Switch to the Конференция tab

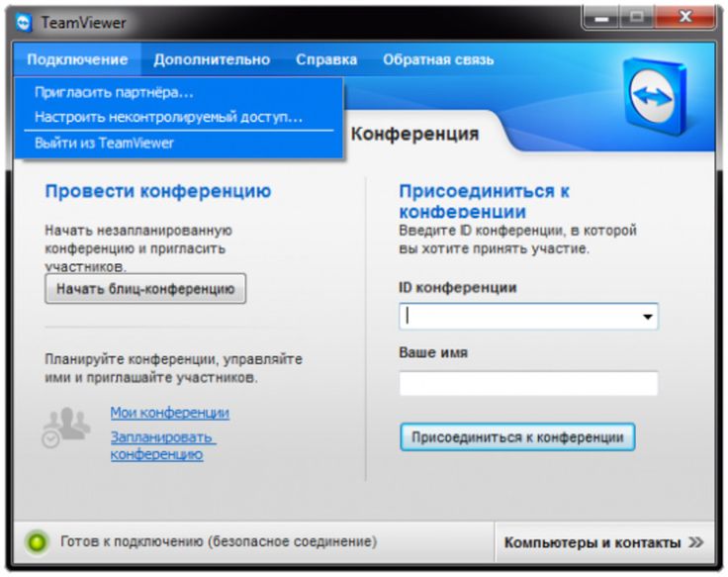[x=414, y=134]
